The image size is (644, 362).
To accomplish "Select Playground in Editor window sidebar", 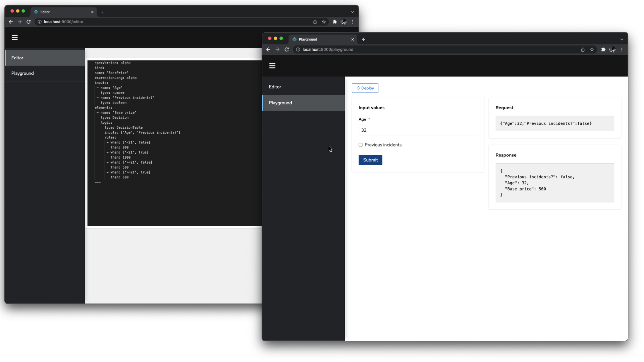I will [x=22, y=73].
